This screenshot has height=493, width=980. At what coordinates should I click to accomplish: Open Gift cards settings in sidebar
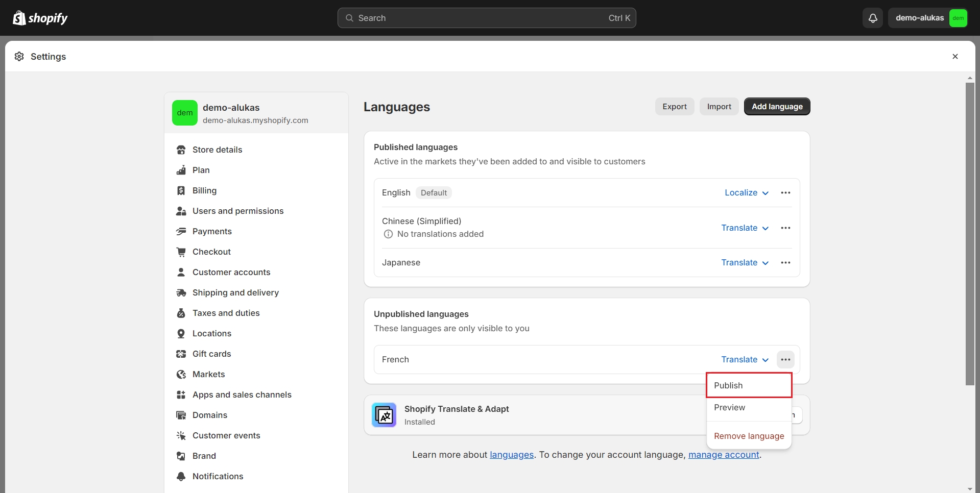[211, 354]
